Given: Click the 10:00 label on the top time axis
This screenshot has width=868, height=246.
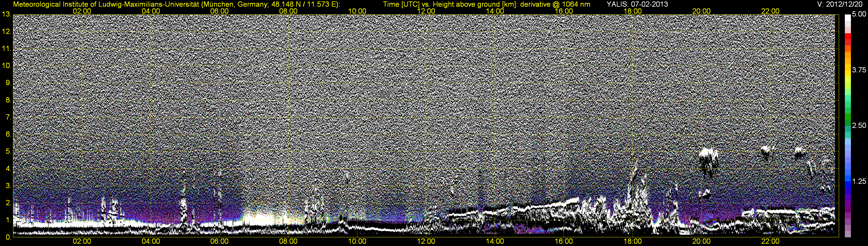Looking at the screenshot, I should [x=357, y=11].
